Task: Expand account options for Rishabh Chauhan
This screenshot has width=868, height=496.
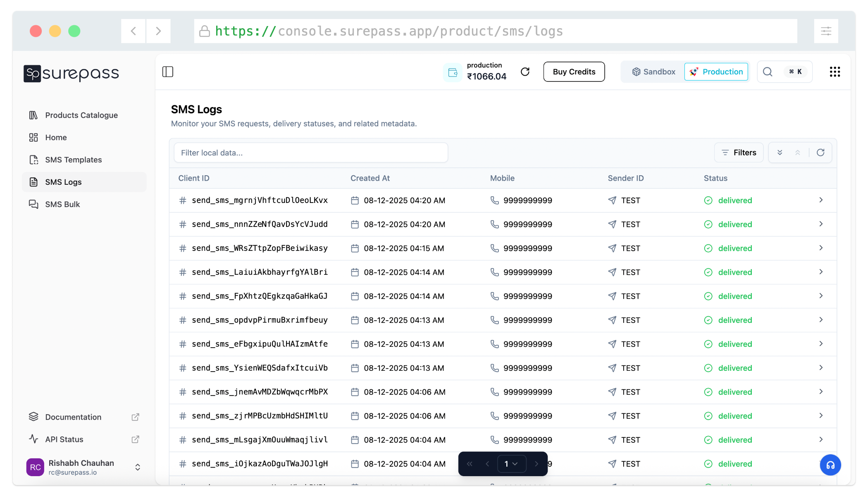Action: point(137,467)
